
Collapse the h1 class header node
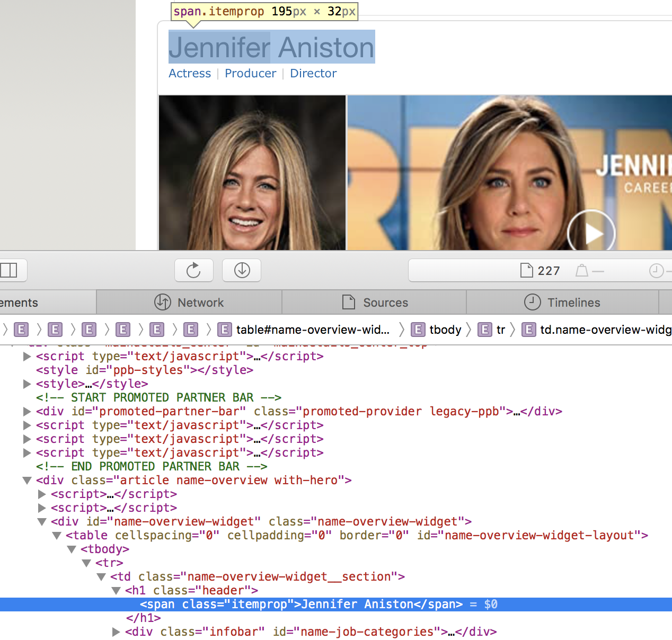coord(116,590)
